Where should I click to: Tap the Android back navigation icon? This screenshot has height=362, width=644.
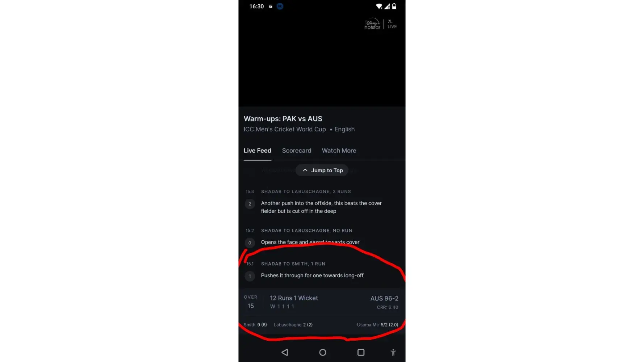[x=285, y=352]
